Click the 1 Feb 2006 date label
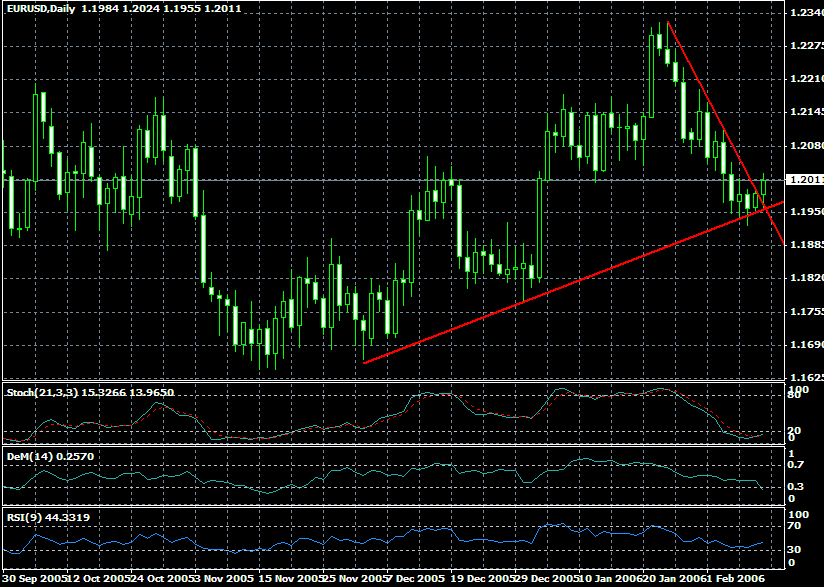Screen dimensions: 825x587 (736, 578)
